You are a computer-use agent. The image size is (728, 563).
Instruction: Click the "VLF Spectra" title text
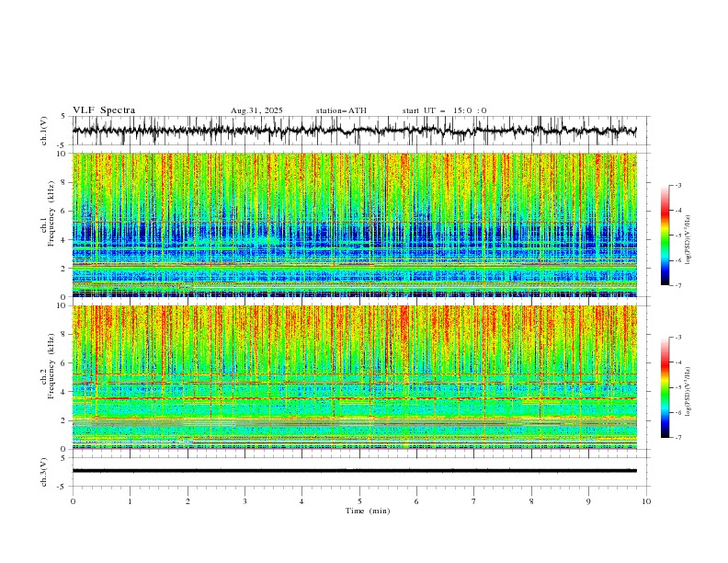pos(104,110)
